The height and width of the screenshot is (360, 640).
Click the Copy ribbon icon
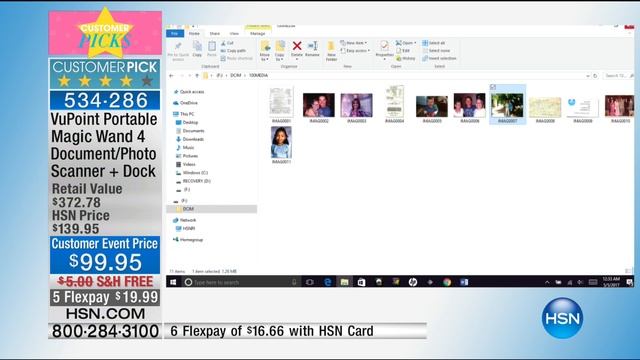[x=197, y=46]
